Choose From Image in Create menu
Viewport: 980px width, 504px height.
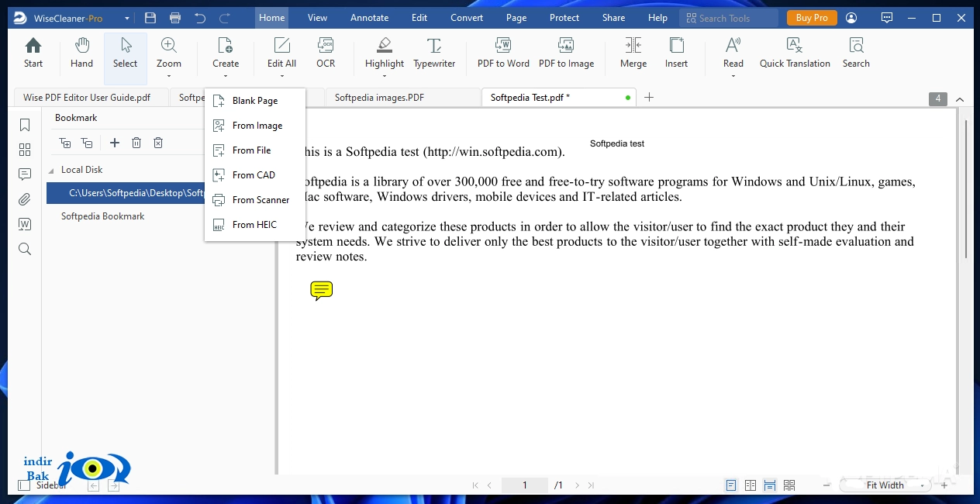point(255,126)
